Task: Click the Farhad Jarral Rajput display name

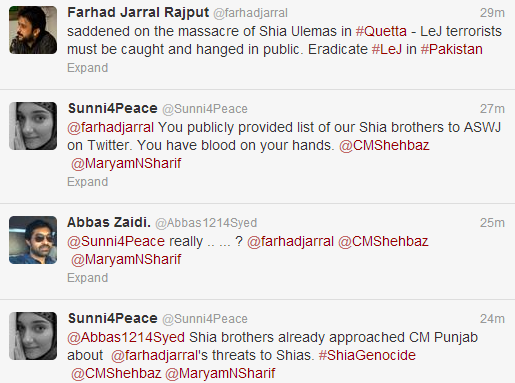Action: click(138, 12)
